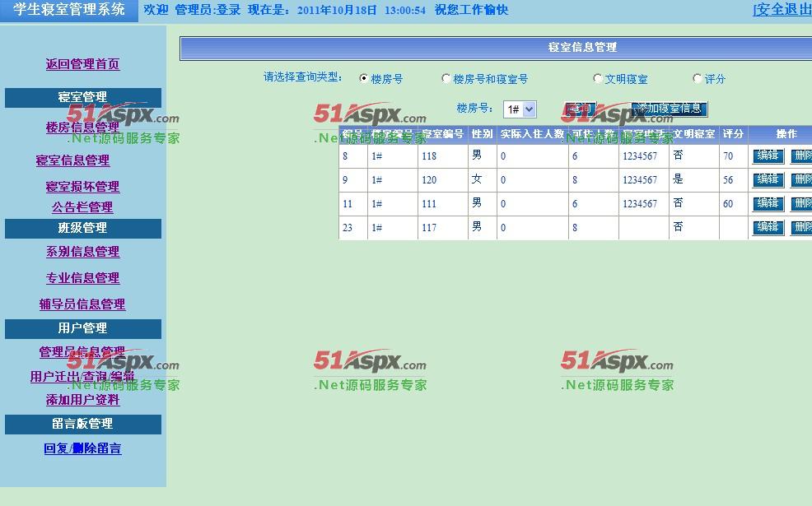The image size is (812, 506).
Task: Pick the 评分 query type radio
Action: (698, 79)
